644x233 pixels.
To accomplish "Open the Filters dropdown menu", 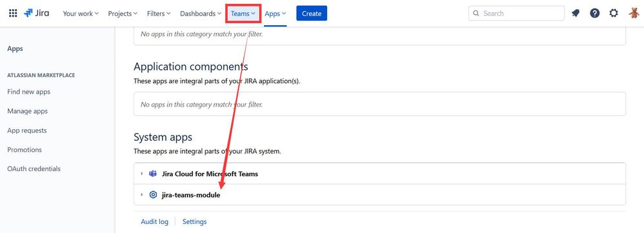I will 159,14.
